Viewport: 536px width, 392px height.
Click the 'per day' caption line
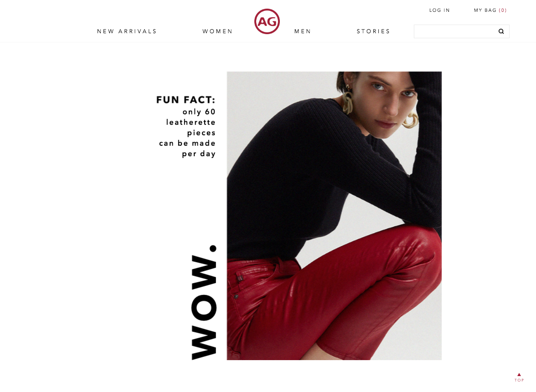click(x=199, y=154)
